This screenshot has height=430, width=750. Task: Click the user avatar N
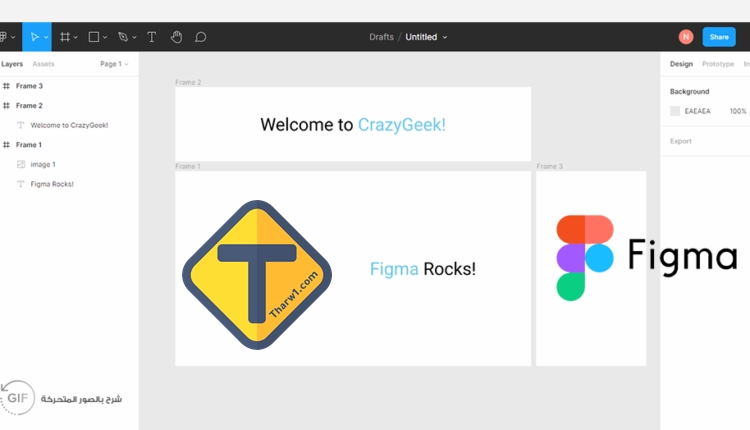click(686, 37)
